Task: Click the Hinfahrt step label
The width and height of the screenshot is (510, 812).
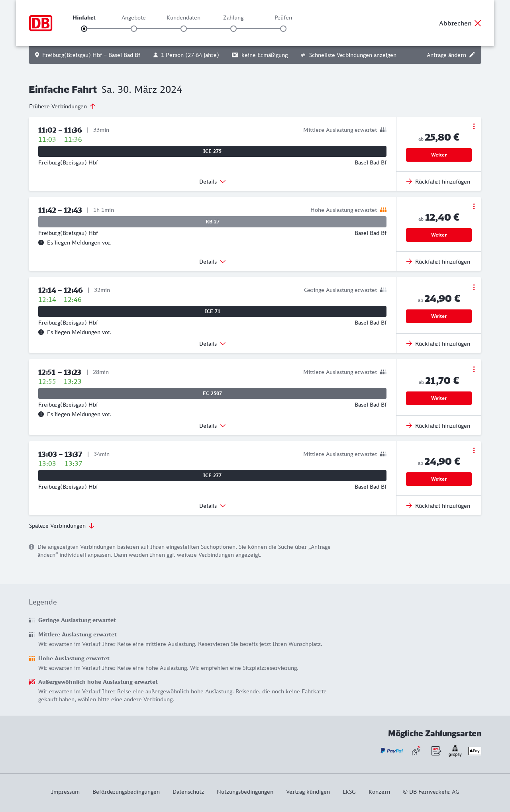Action: pyautogui.click(x=84, y=18)
